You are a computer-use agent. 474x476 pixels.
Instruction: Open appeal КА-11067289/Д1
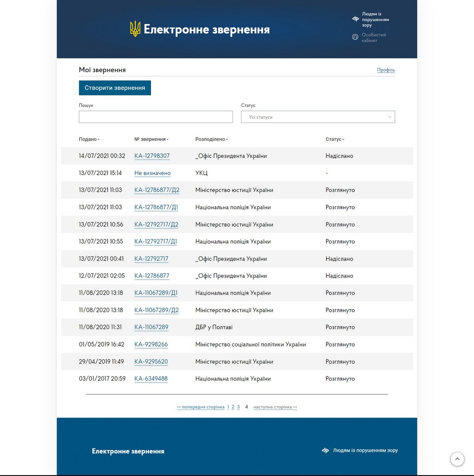pos(156,293)
